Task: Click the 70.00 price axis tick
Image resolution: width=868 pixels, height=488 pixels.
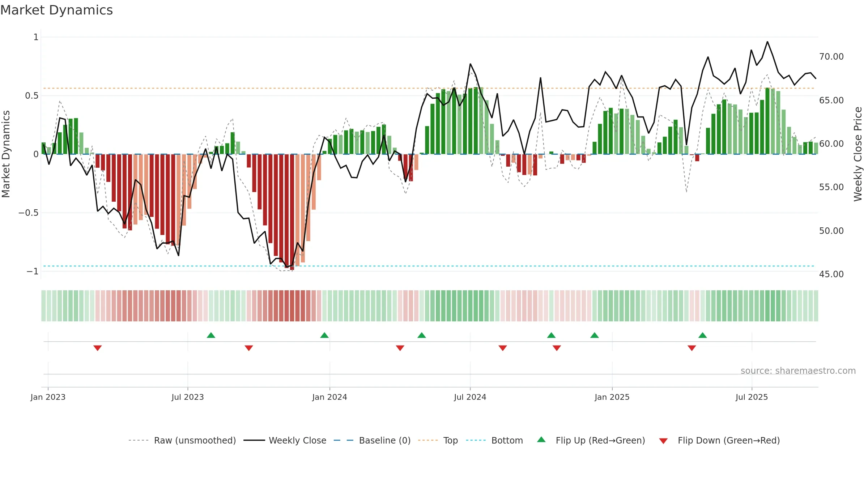Action: [831, 57]
